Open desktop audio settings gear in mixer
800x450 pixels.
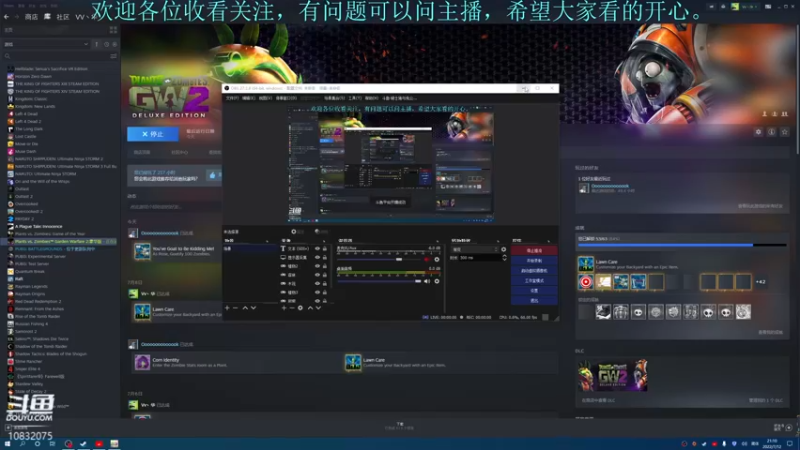click(x=437, y=282)
